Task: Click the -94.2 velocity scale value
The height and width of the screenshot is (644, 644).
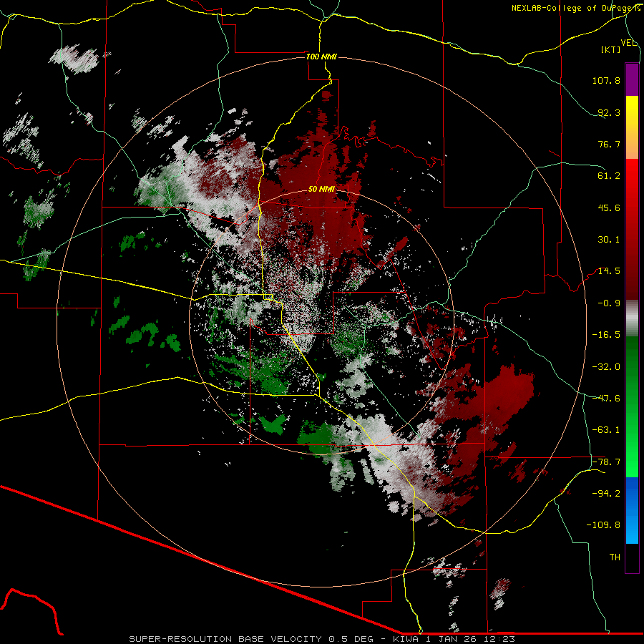Action: 606,494
